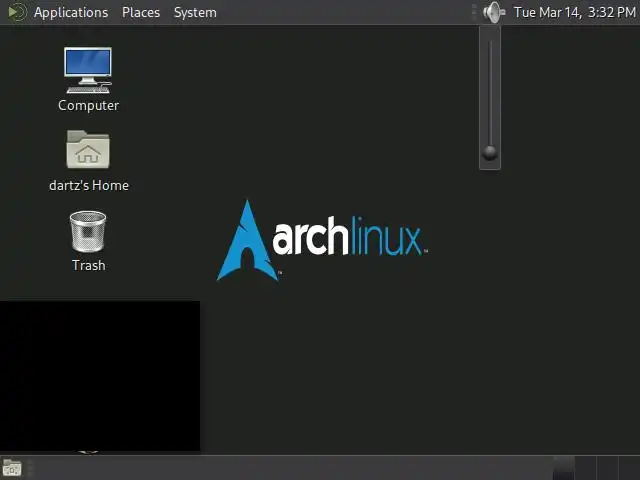Screen dimensions: 640x480
Task: Select the dartz's Home folder icon
Action: [x=89, y=161]
